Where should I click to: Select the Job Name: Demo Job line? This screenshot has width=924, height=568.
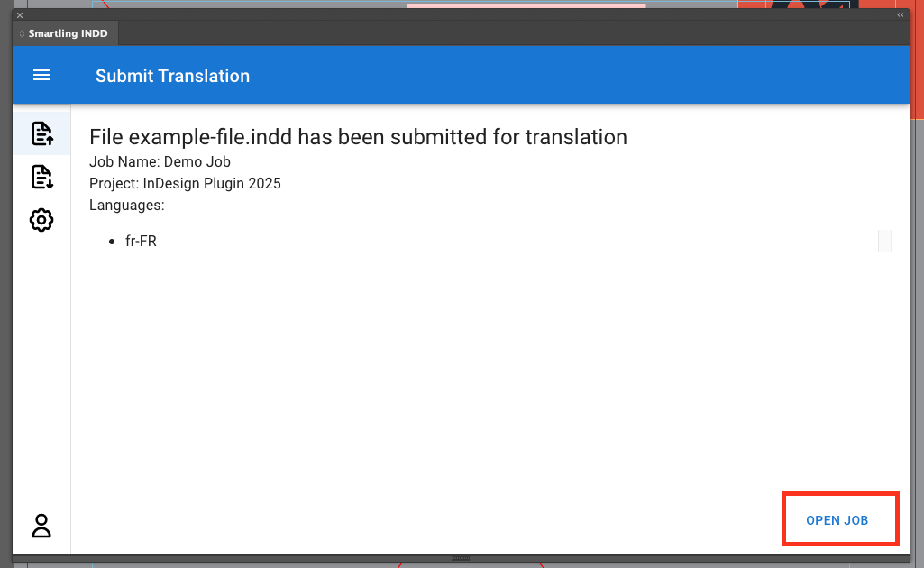160,162
